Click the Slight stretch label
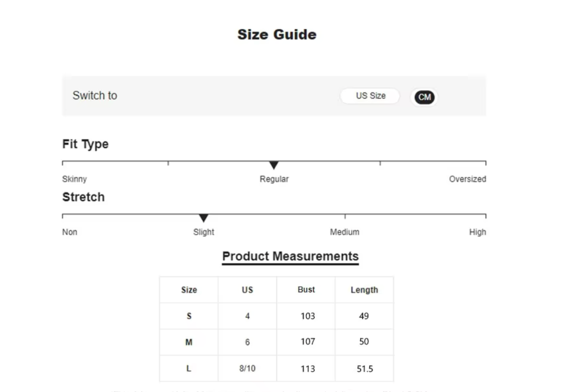 click(203, 232)
